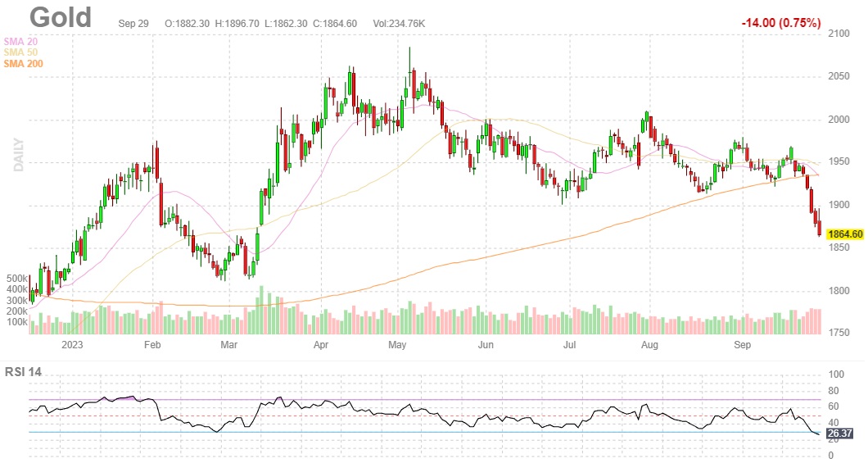Click the high price H:1896.70
This screenshot has width=868, height=463.
(x=237, y=24)
